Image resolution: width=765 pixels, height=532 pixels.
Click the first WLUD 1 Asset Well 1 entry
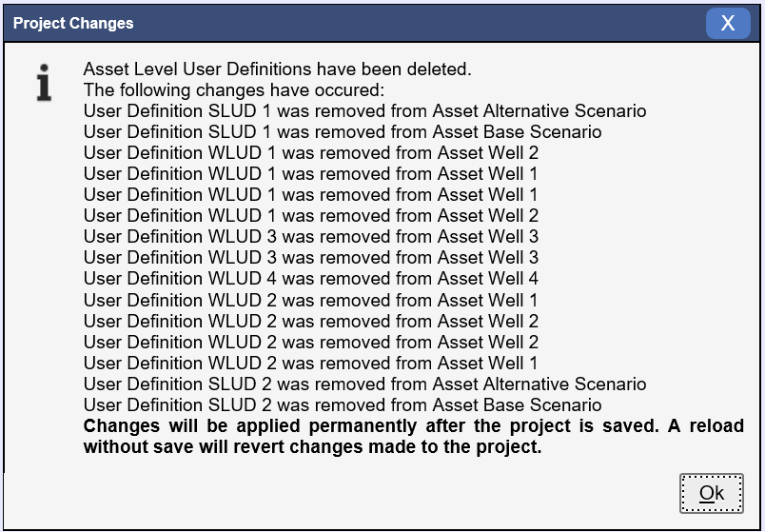click(x=310, y=174)
